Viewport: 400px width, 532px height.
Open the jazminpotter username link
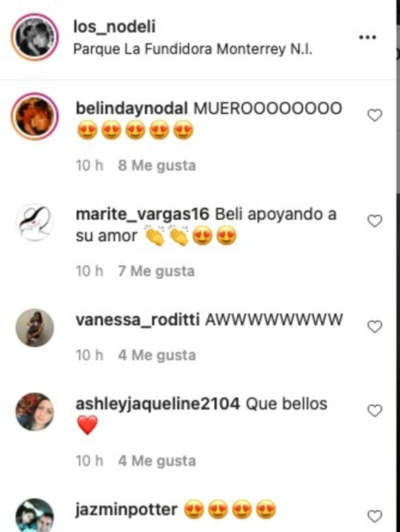pos(126,510)
